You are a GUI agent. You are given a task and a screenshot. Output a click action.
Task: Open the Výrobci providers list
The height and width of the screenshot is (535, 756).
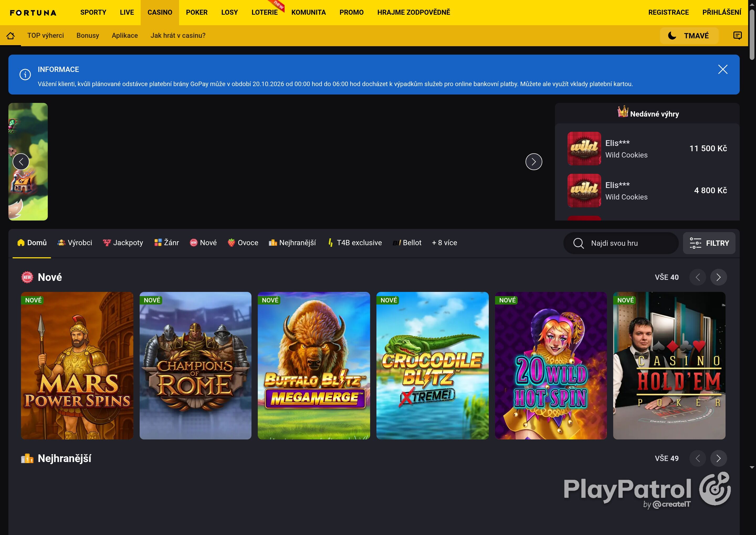pyautogui.click(x=75, y=243)
